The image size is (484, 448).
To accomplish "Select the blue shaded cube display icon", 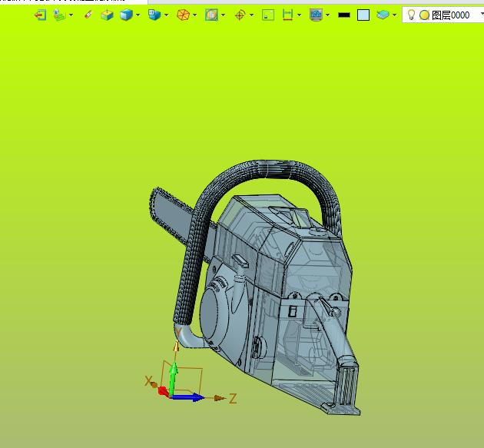I will tap(125, 15).
